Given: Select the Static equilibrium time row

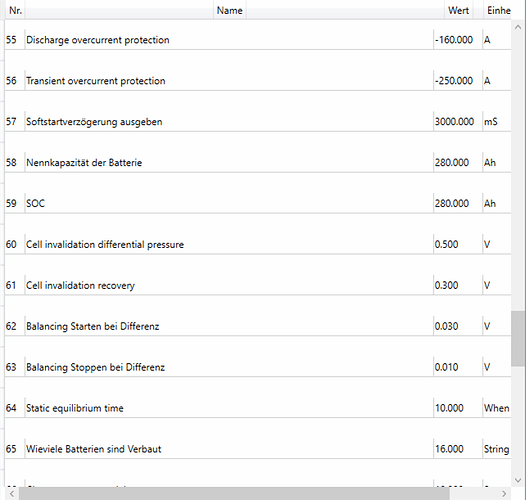Looking at the screenshot, I should coord(258,408).
